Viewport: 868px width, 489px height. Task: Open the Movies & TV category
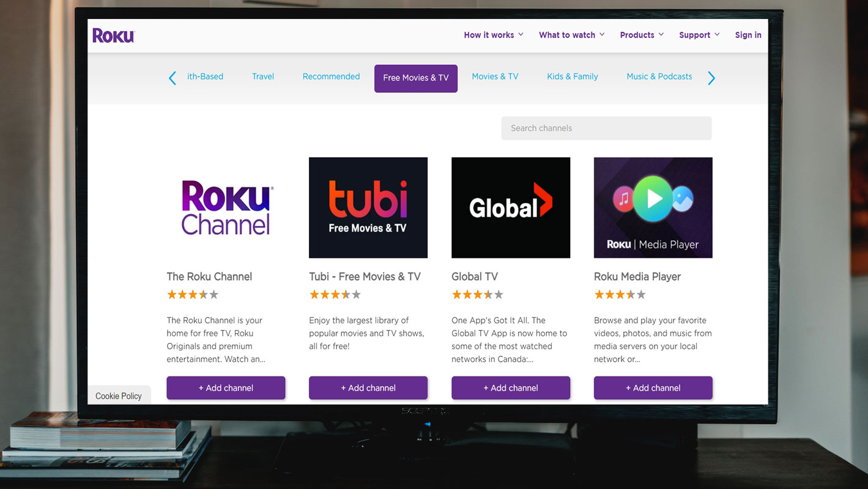[x=495, y=76]
